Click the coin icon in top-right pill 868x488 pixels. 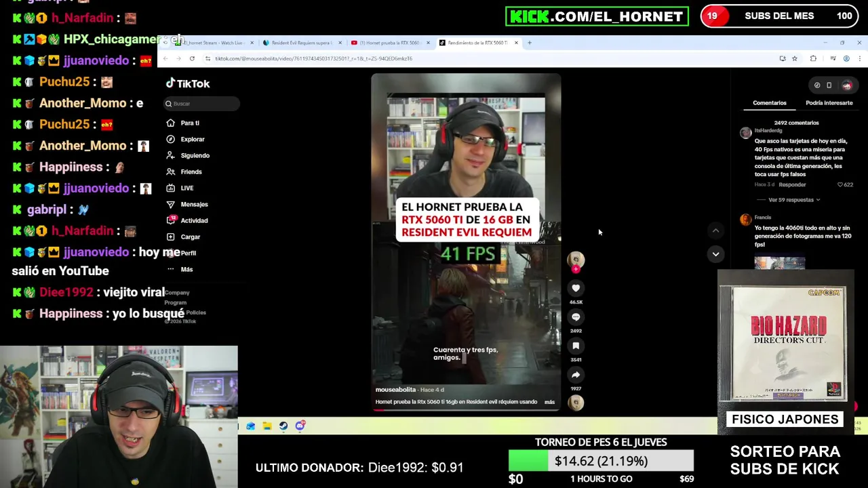click(817, 85)
